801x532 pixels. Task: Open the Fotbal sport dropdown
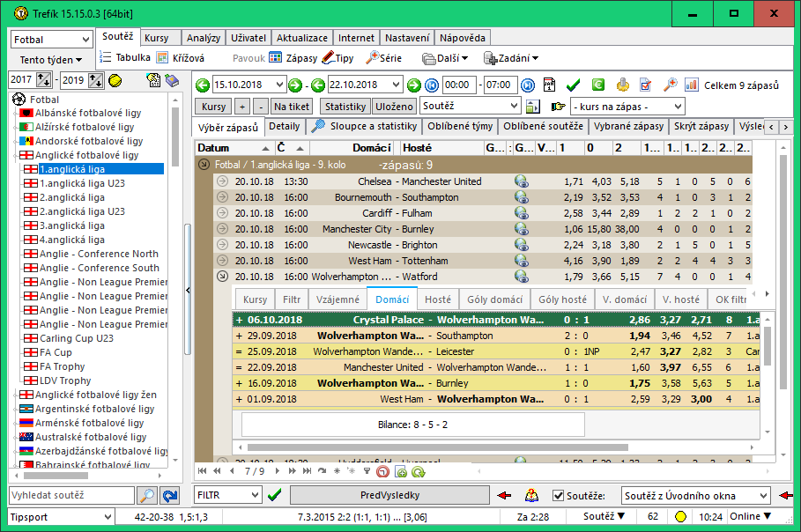point(52,40)
